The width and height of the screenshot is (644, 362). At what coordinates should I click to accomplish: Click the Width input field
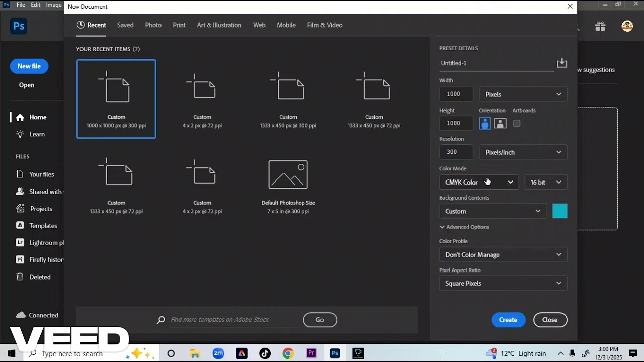coord(456,94)
